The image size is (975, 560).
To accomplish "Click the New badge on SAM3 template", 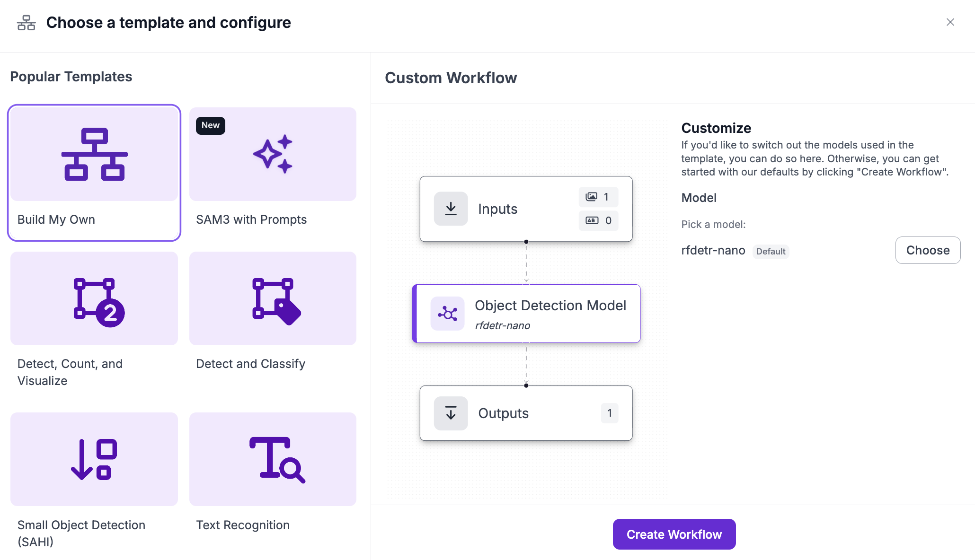I will point(211,125).
